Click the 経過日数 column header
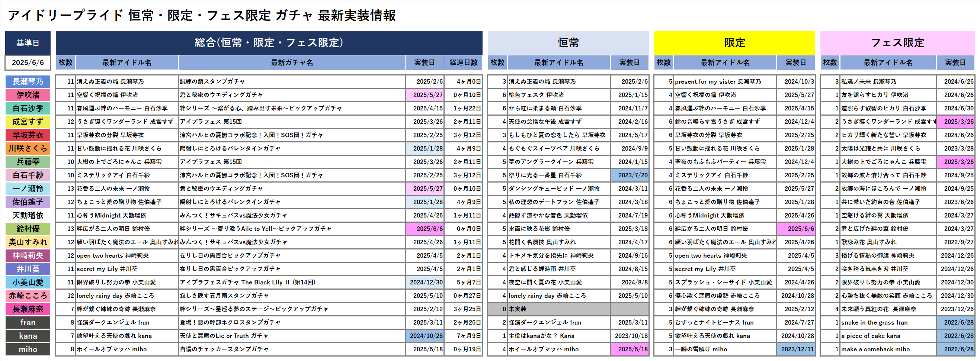This screenshot has width=980, height=361. pyautogui.click(x=463, y=63)
